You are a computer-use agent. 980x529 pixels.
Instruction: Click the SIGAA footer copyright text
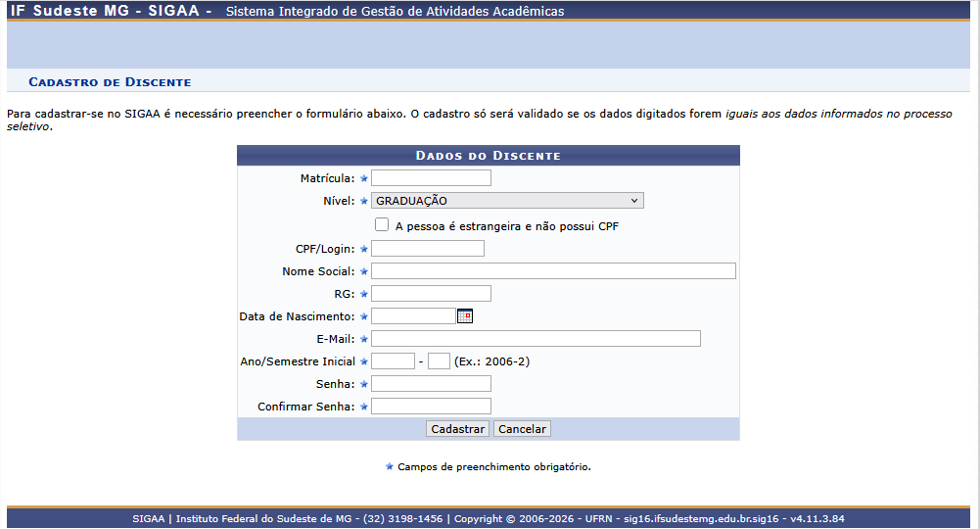488,518
